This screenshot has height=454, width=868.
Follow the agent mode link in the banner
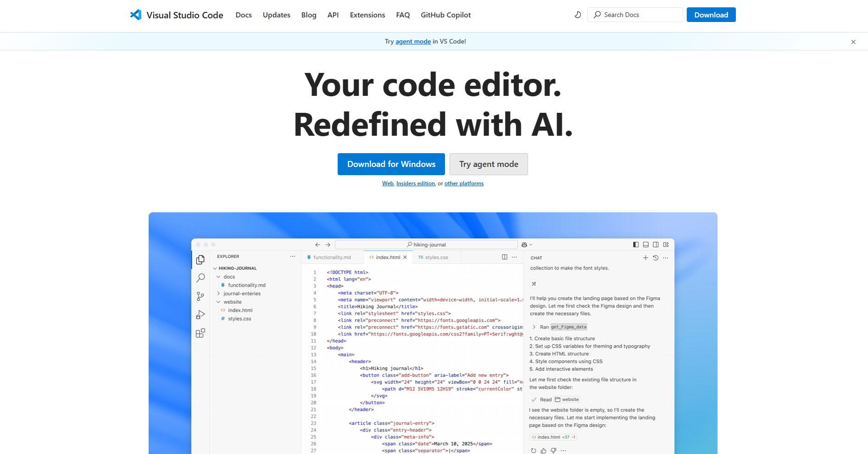tap(413, 41)
